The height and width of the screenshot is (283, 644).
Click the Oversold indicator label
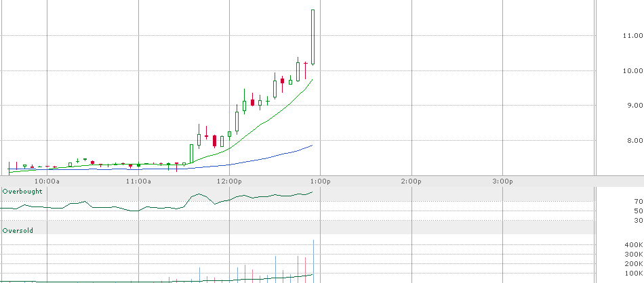tap(18, 230)
